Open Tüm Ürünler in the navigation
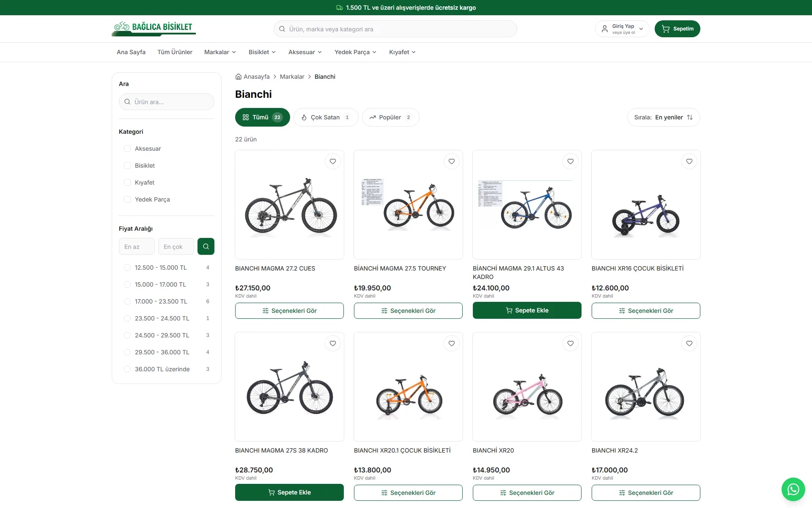The height and width of the screenshot is (508, 812). point(175,52)
